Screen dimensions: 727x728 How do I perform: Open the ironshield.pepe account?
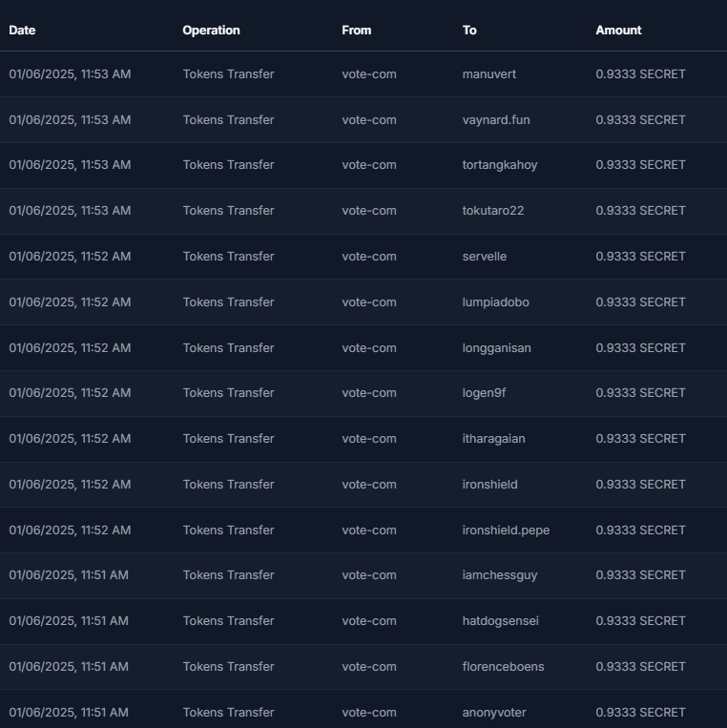coord(506,530)
